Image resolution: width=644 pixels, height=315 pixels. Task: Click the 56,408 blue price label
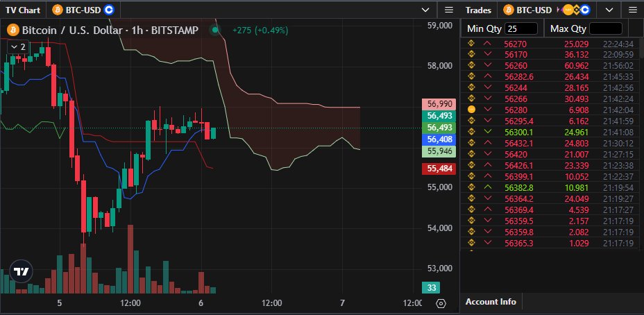click(439, 139)
